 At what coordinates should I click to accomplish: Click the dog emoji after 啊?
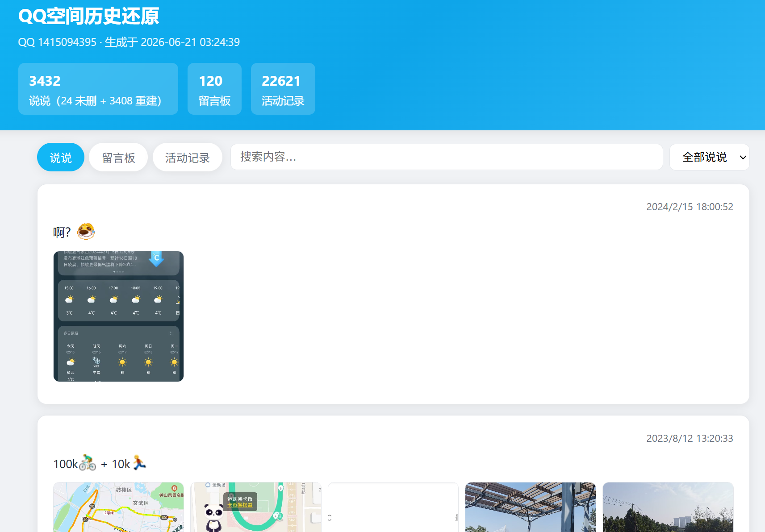point(86,232)
